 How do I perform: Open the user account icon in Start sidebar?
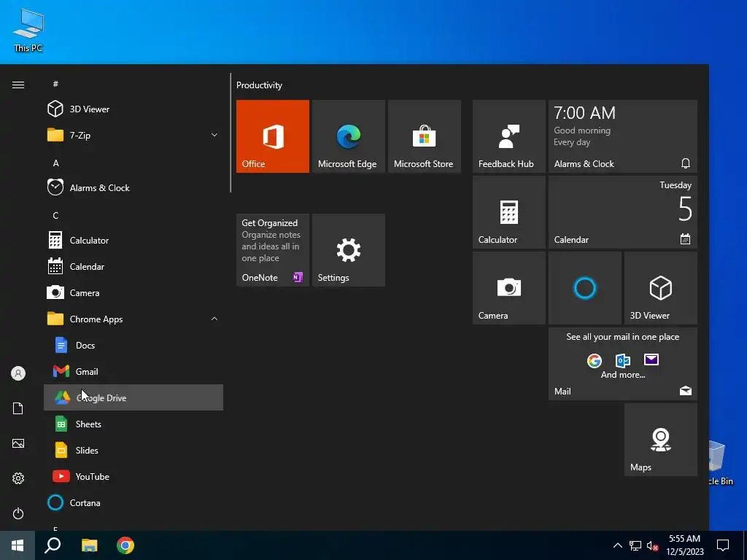point(18,373)
